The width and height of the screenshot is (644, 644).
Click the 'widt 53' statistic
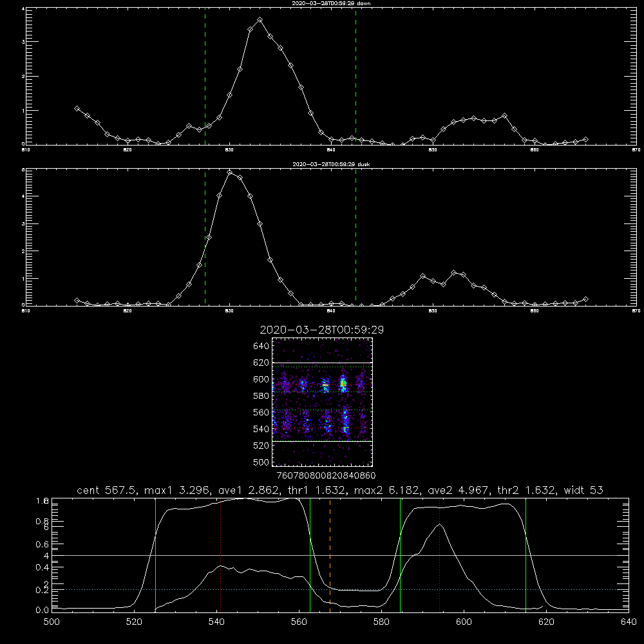click(x=583, y=490)
